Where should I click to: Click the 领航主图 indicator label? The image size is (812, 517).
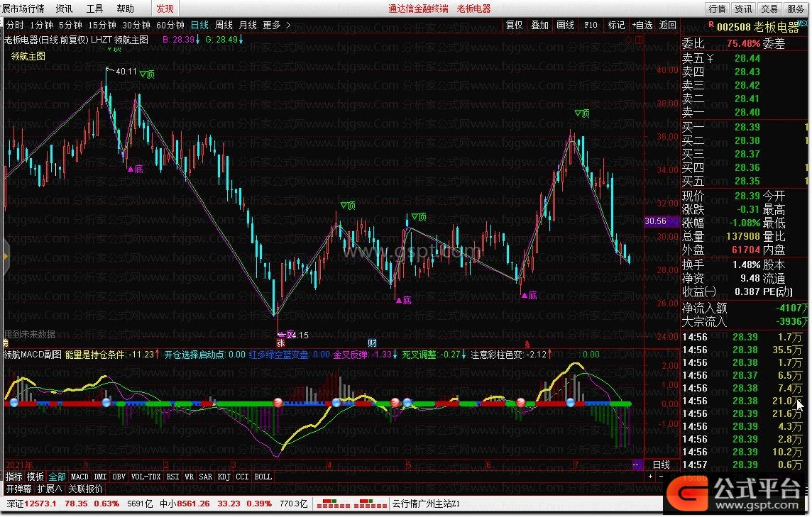click(28, 56)
